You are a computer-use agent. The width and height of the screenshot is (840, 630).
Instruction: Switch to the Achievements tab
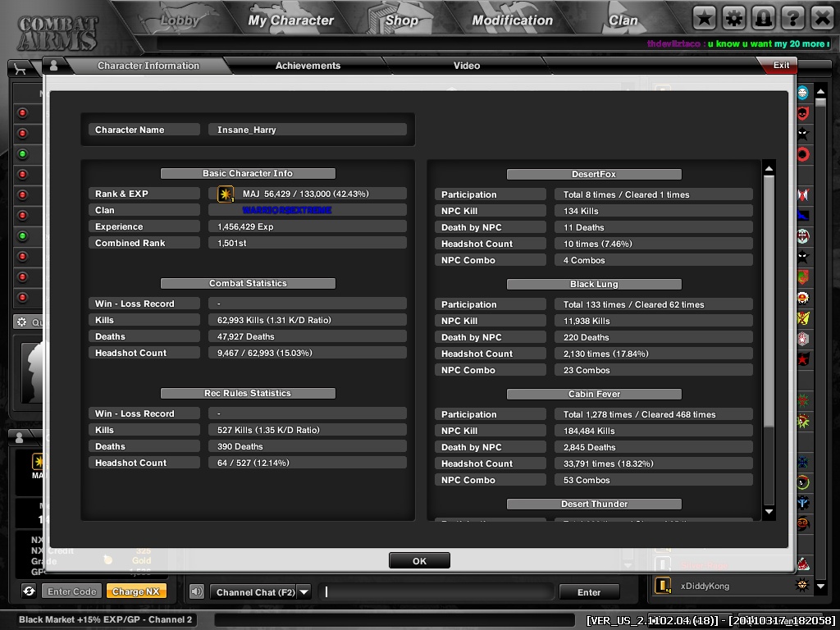tap(308, 66)
